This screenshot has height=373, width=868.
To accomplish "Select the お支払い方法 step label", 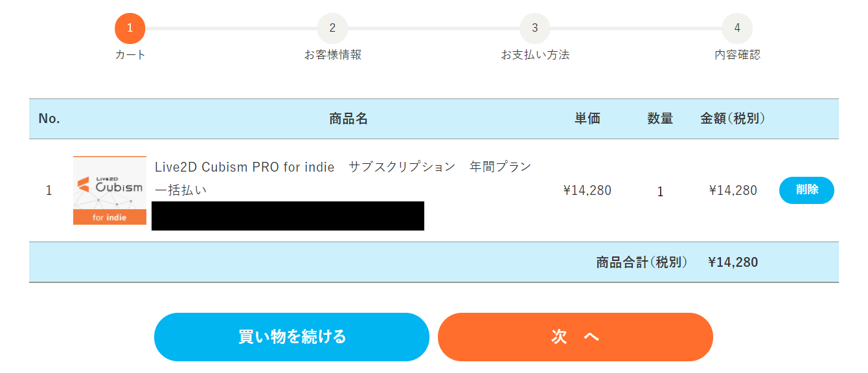I will (x=534, y=56).
